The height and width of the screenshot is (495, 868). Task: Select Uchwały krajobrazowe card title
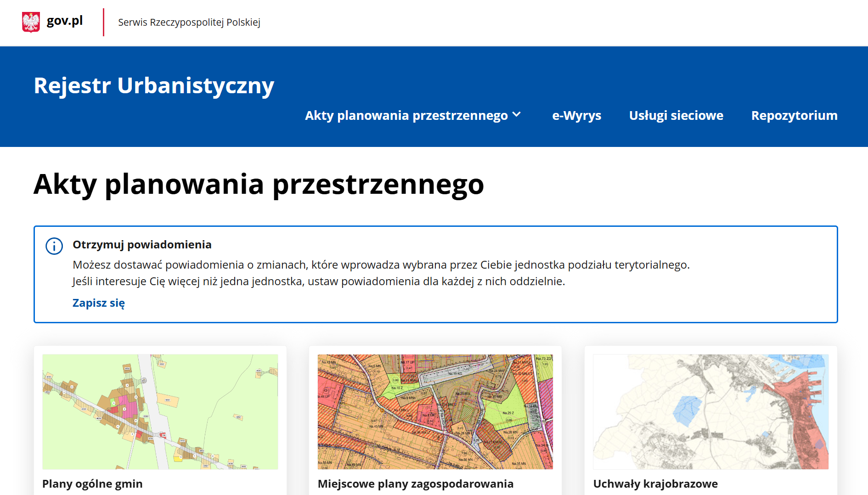[x=655, y=484]
